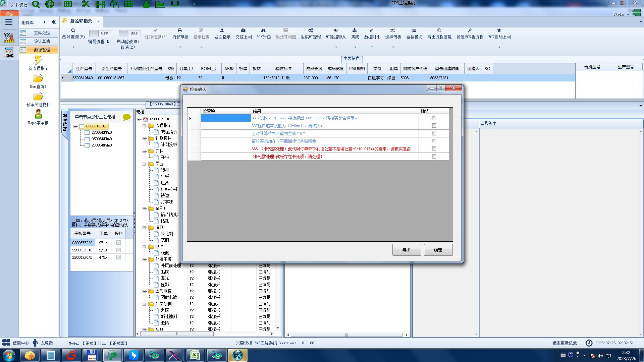Select 数据管理 in the component library list
Screen dimensions: 644x362
[x=42, y=50]
